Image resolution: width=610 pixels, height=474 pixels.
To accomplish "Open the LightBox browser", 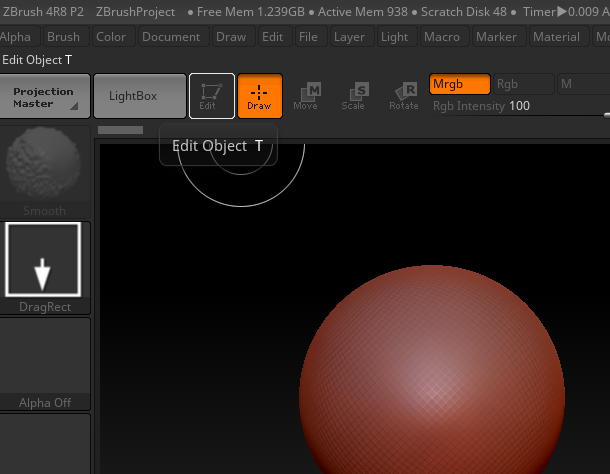I will pyautogui.click(x=140, y=96).
